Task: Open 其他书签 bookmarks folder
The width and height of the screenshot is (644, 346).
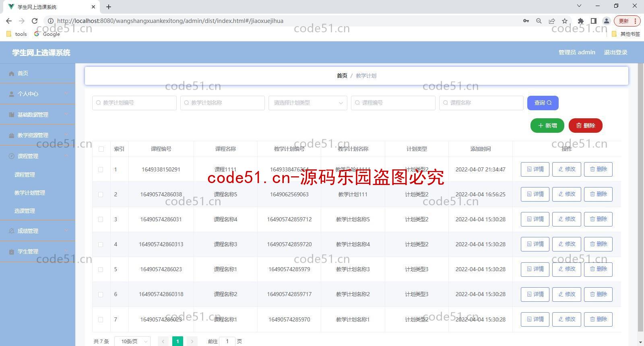Action: point(626,34)
